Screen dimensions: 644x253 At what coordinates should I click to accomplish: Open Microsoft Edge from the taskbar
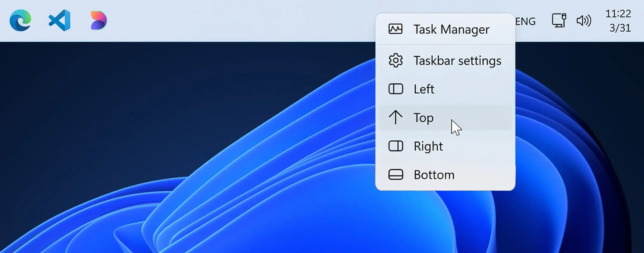[x=21, y=21]
